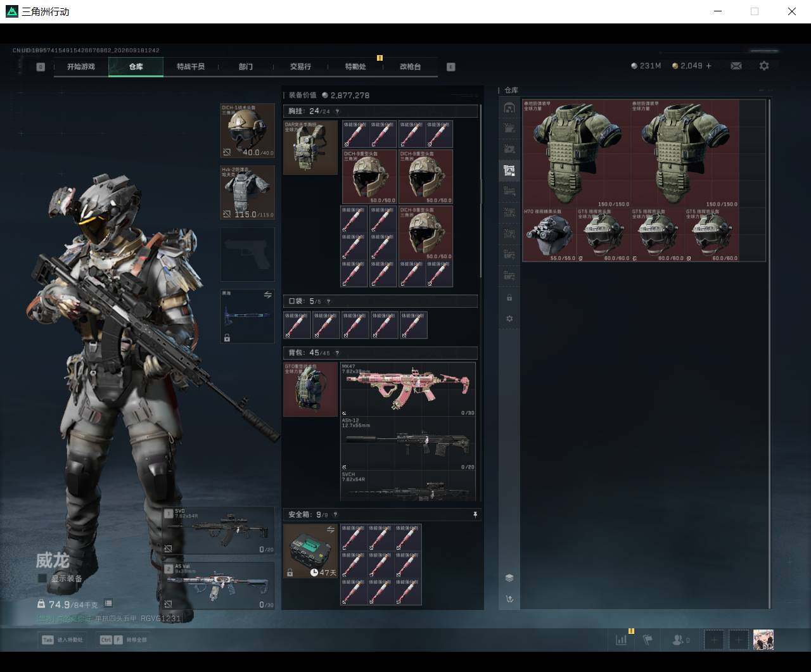Click the pin icon on 安全箱 header
Screen dimensions: 811x672
click(x=475, y=515)
